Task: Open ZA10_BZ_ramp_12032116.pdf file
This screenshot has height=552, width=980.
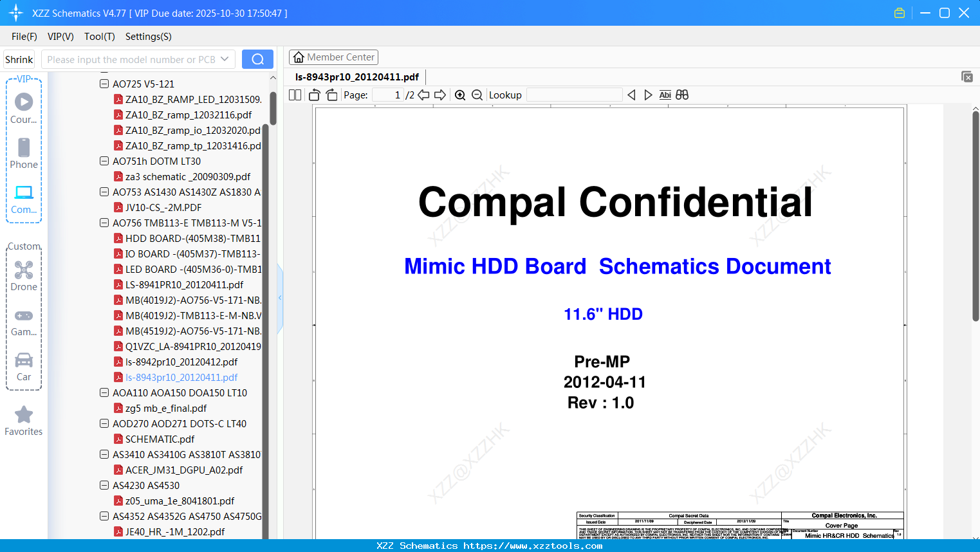Action: pos(183,115)
